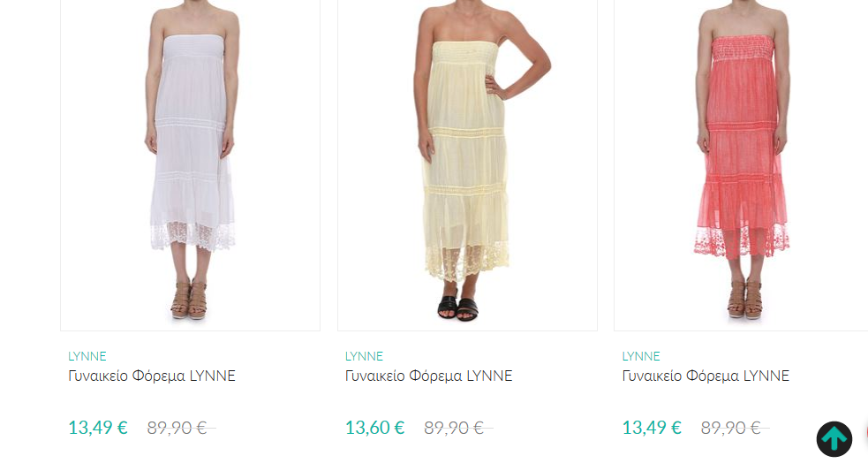Click LYNNE brand link under white dress
This screenshot has width=868, height=471.
tap(87, 356)
